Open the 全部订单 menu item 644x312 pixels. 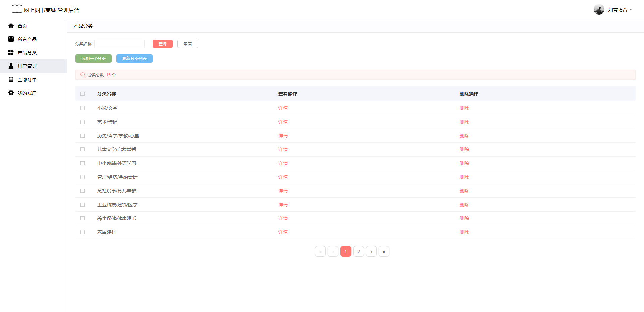tap(27, 80)
